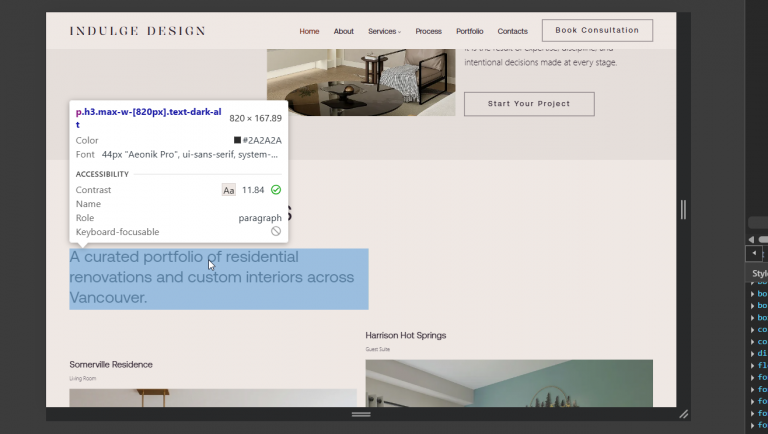Expand the Services dropdown menu
The height and width of the screenshot is (434, 768).
tap(384, 31)
